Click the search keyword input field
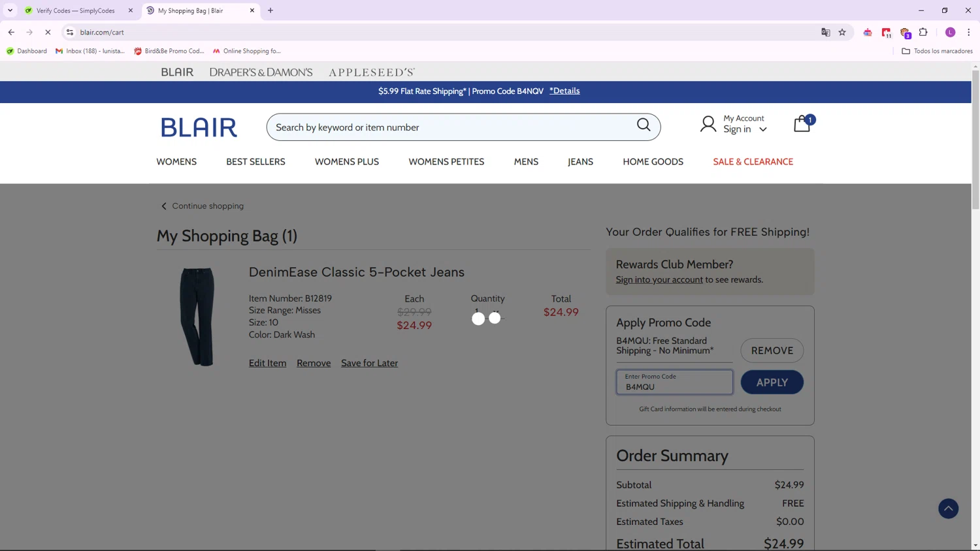Screen dimensions: 980x551 point(451,127)
